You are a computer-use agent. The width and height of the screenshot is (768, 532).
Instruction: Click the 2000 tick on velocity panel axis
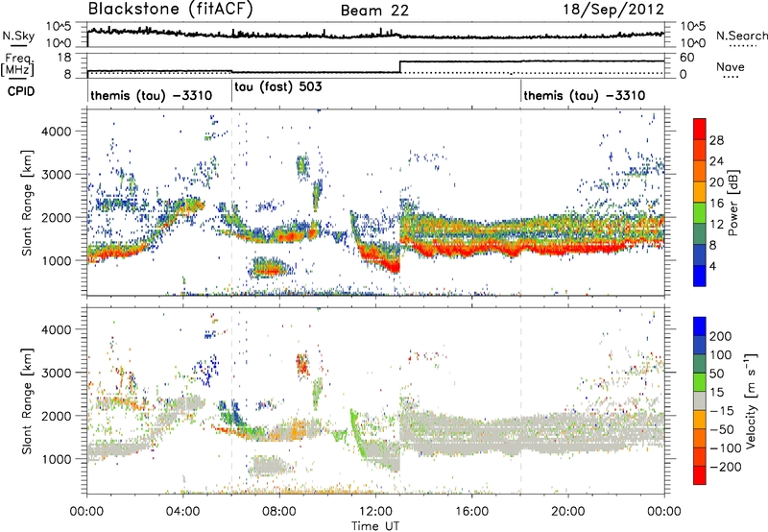[56, 416]
